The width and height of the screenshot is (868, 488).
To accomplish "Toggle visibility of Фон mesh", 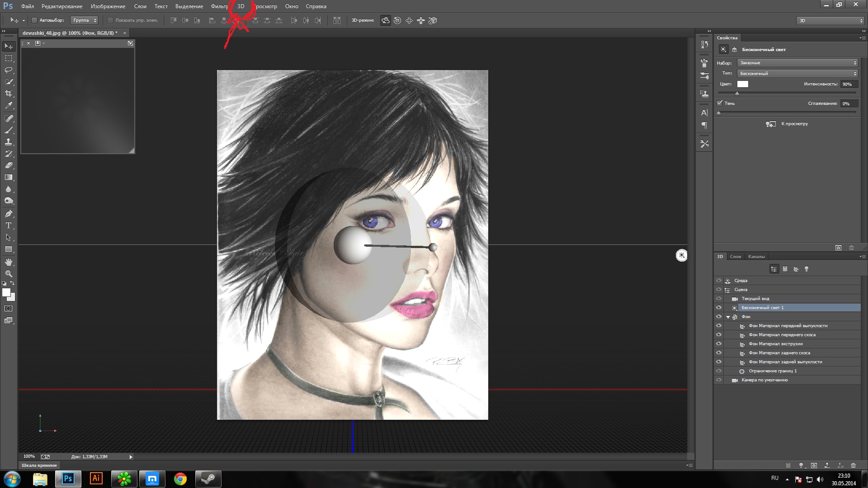I will pyautogui.click(x=719, y=317).
